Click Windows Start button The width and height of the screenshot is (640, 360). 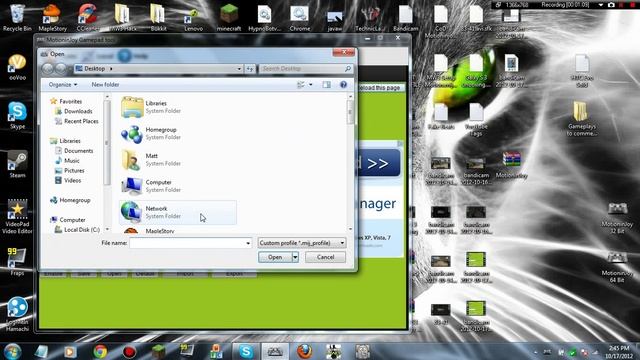(x=13, y=351)
